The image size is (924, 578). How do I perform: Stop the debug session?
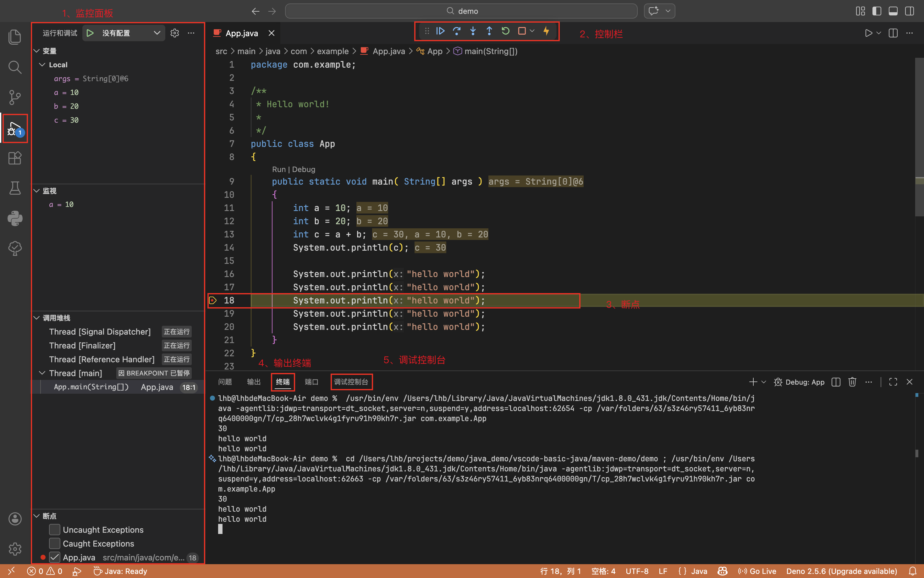pos(522,31)
